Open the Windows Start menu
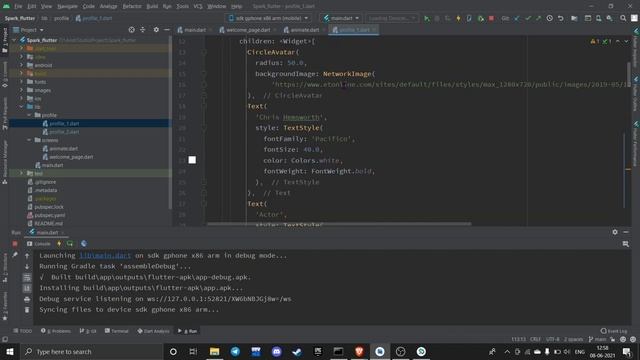640x360 pixels. (x=10, y=351)
